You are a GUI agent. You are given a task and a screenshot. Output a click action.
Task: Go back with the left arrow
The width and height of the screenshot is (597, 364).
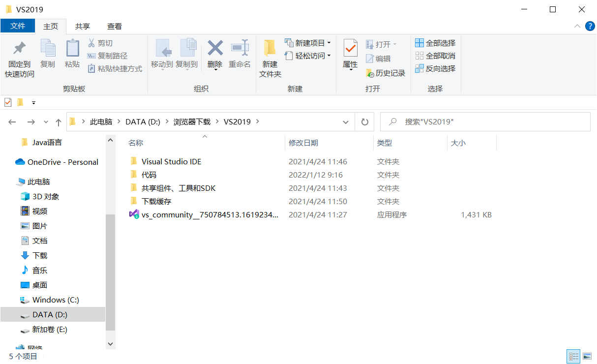(12, 122)
